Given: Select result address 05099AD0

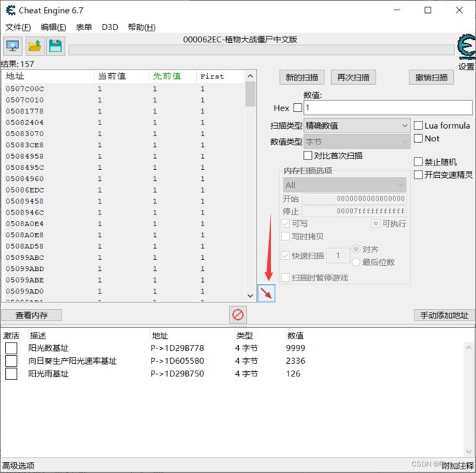Looking at the screenshot, I should [x=25, y=291].
